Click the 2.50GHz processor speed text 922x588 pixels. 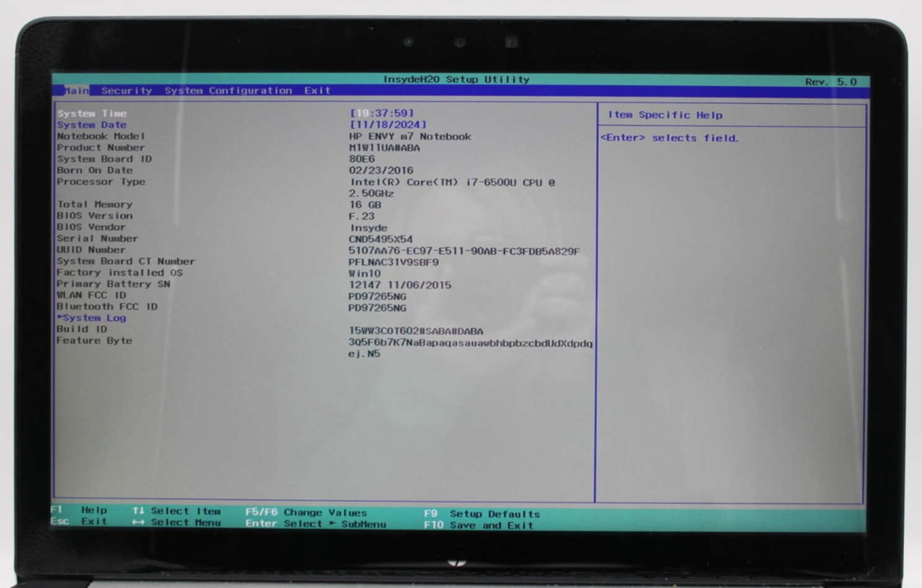point(371,194)
